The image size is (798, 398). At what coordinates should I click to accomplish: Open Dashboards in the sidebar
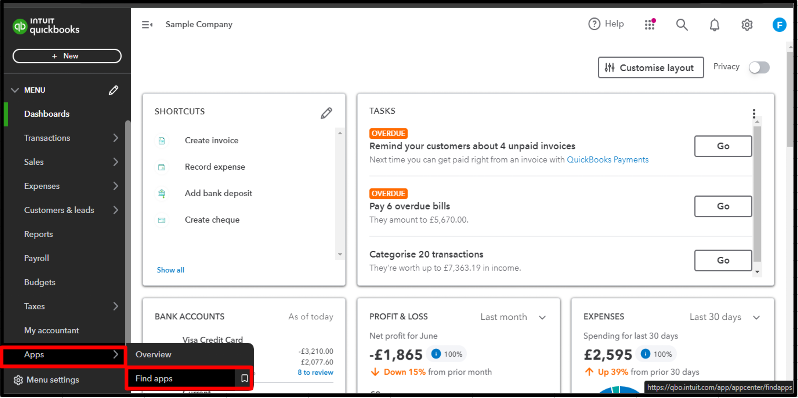coord(47,114)
